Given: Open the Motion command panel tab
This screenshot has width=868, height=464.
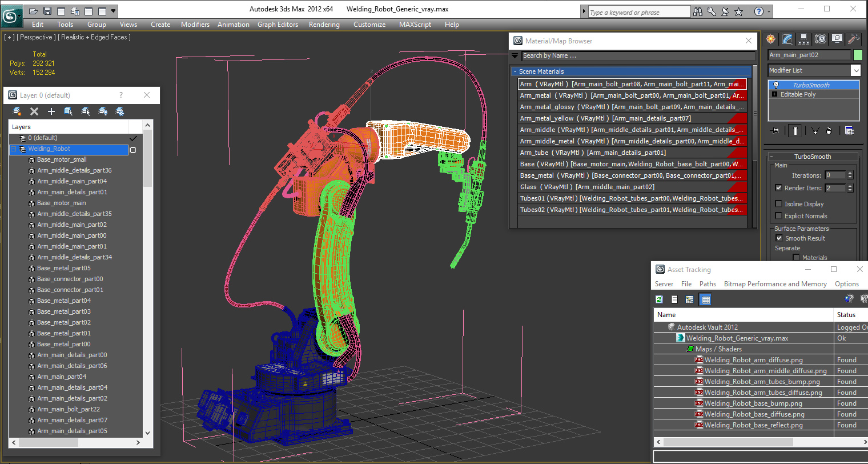Looking at the screenshot, I should pyautogui.click(x=821, y=39).
